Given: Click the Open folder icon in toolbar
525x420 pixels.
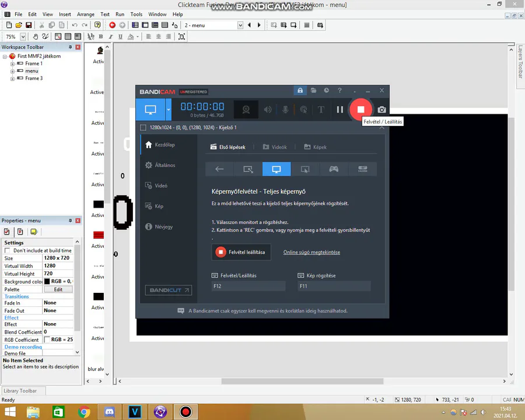Looking at the screenshot, I should point(19,25).
